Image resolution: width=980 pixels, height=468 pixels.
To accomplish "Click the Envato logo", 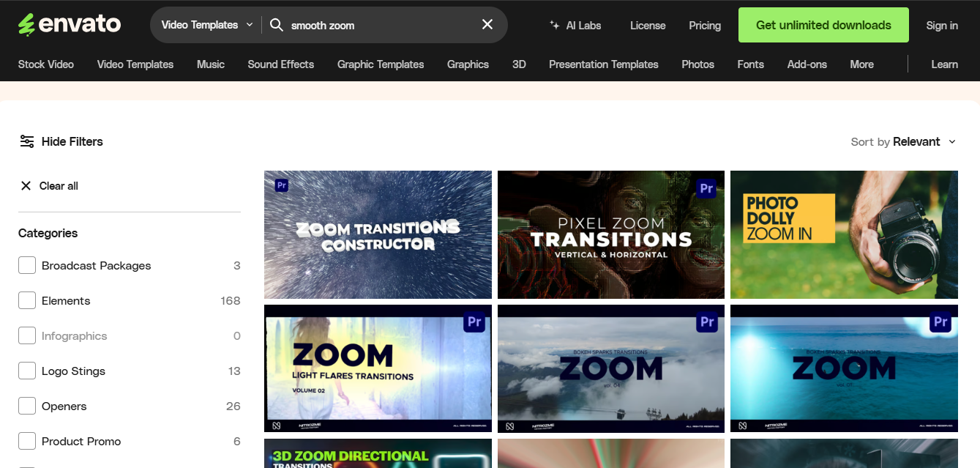I will click(70, 24).
